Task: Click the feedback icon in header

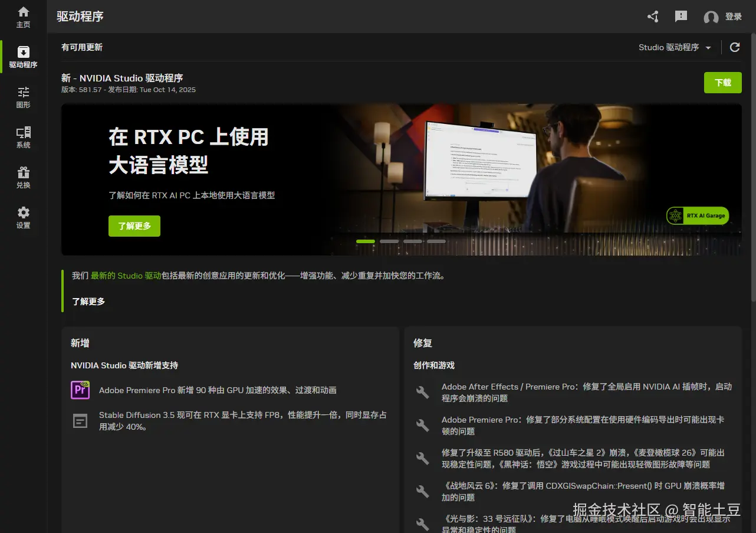Action: [681, 17]
